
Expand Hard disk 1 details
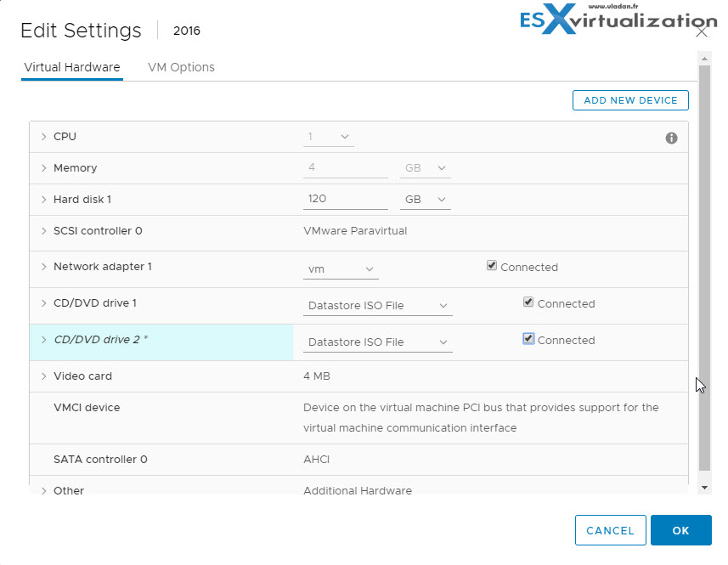click(x=43, y=200)
